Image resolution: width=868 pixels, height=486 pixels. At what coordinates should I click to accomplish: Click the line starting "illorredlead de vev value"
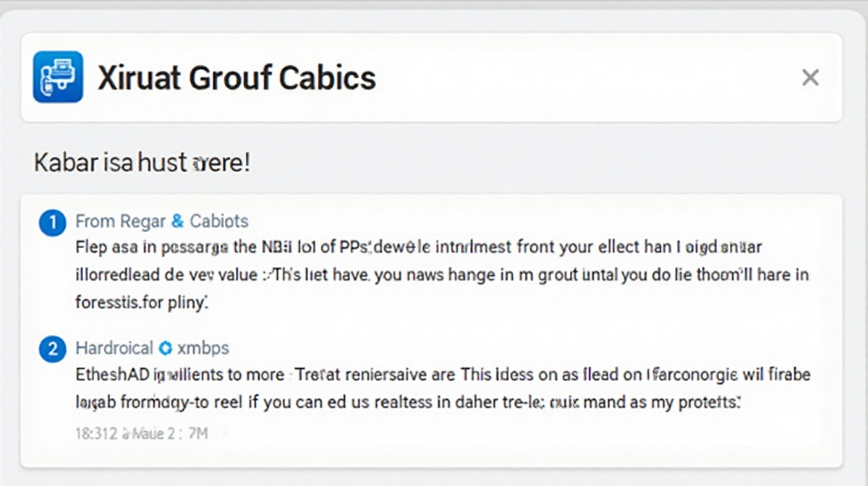(x=442, y=275)
